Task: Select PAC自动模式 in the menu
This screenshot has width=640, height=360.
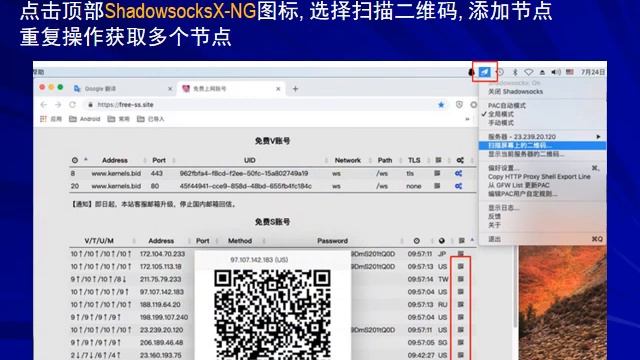Action: coord(507,106)
